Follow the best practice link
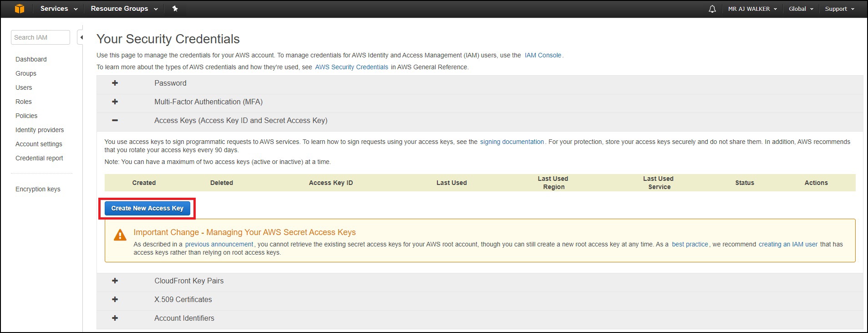Viewport: 868px width, 333px height. click(x=690, y=244)
